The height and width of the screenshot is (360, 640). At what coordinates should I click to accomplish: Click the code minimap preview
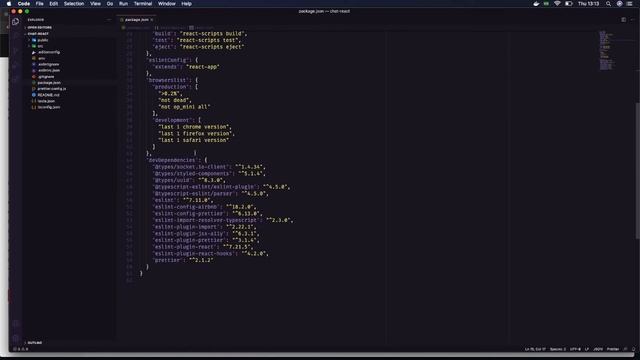click(x=606, y=50)
